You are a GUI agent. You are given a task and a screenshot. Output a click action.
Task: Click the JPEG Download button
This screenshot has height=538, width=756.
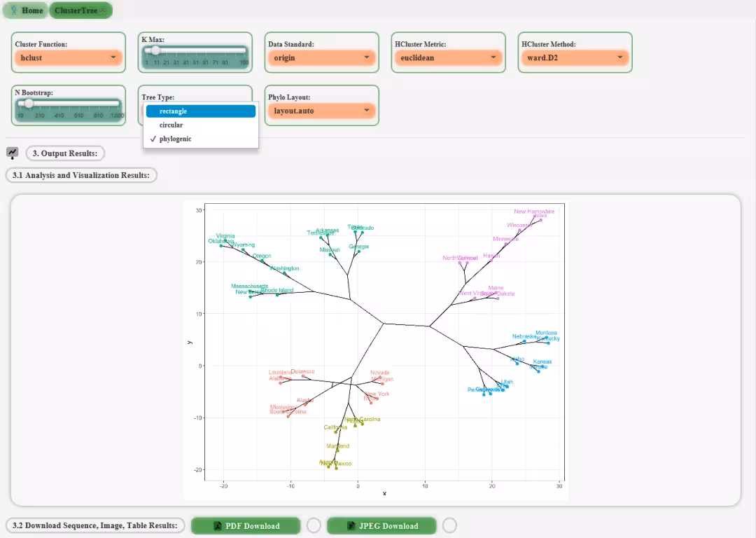(x=382, y=526)
